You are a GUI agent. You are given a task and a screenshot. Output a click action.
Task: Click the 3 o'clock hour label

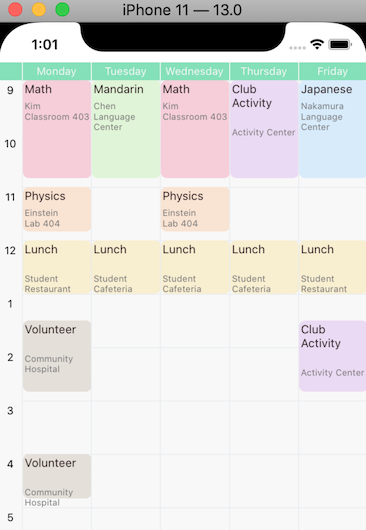tap(10, 411)
